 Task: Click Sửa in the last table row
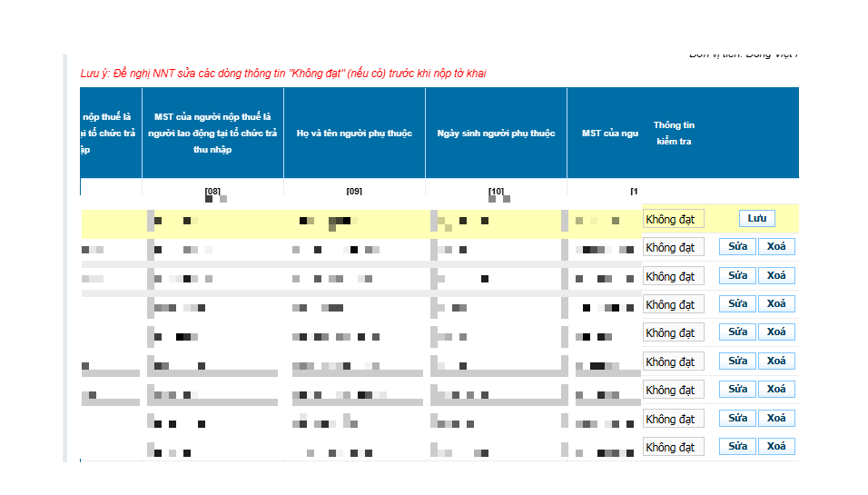click(737, 446)
